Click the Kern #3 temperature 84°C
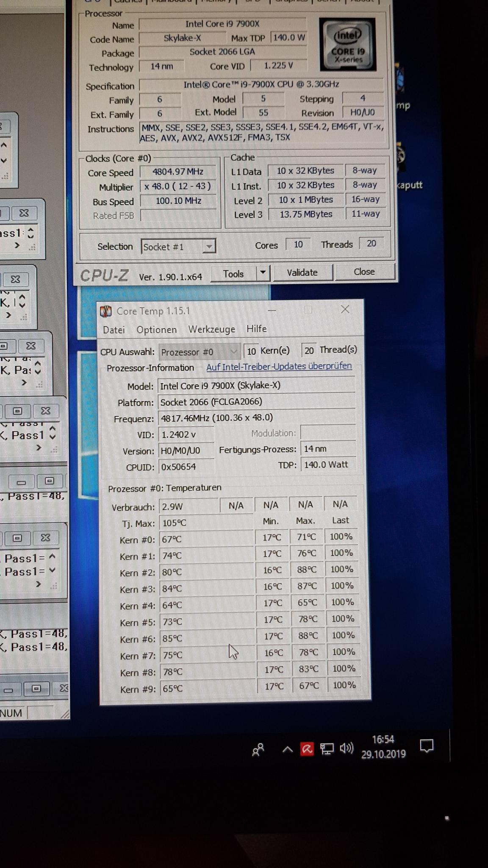Screen dimensions: 488x868 coord(207,589)
